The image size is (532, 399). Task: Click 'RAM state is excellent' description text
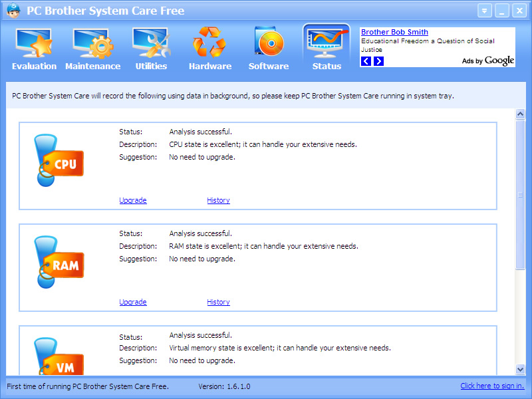[x=263, y=246]
